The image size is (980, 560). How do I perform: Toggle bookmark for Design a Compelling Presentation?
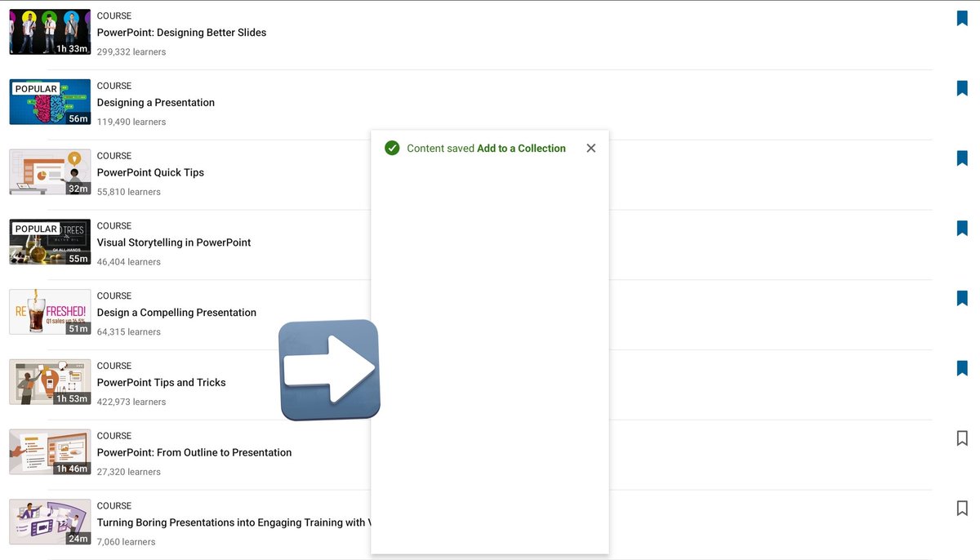click(x=962, y=298)
